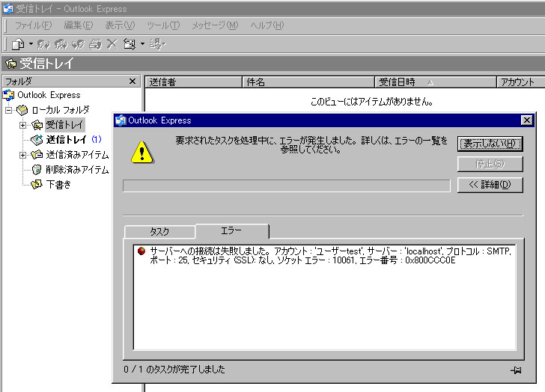Open the 編集(E) menu

79,25
